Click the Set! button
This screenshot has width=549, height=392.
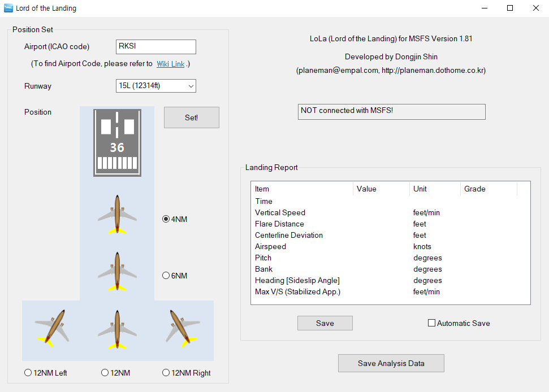click(192, 117)
